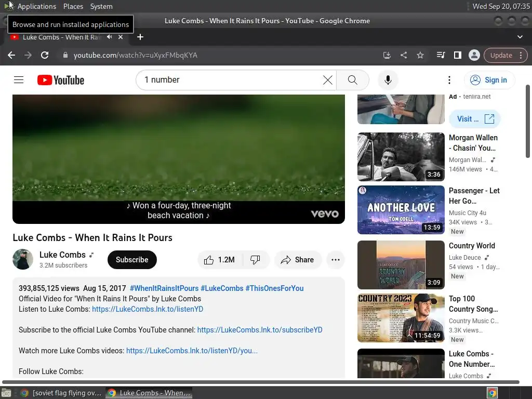
Task: Go to YouTube home via logo
Action: tap(61, 80)
